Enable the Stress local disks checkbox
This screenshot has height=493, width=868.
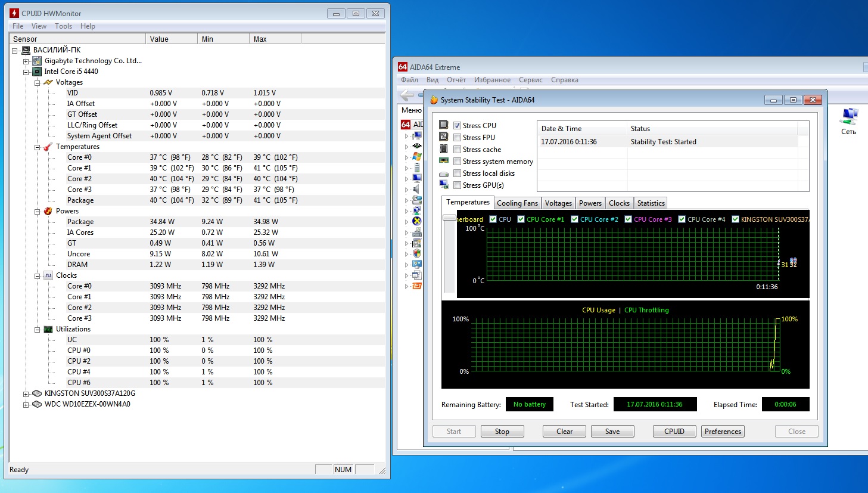[x=457, y=173]
